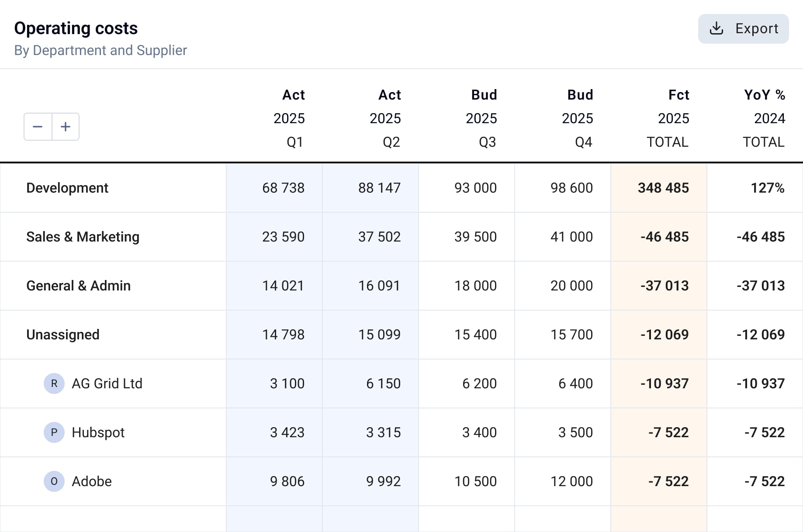Collapse the Unassigned group row
Screen dimensions: 803x532
(63, 335)
